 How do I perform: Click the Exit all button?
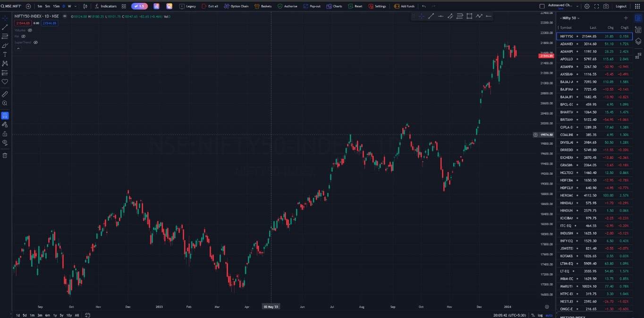point(210,6)
